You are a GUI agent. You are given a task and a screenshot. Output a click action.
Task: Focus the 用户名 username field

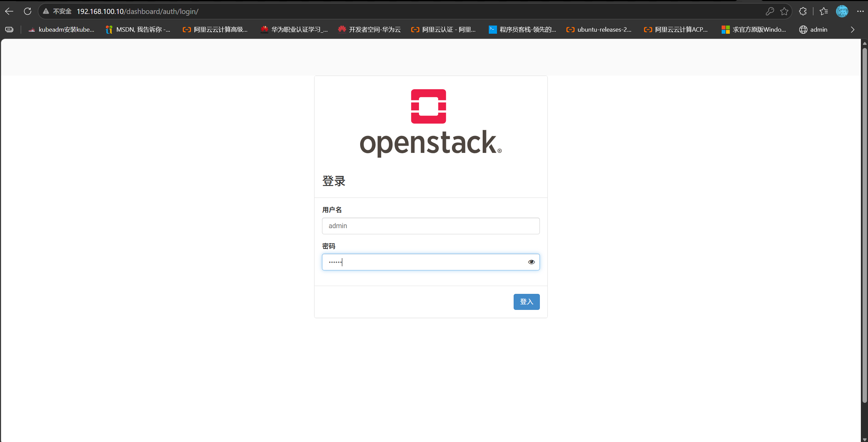tap(431, 226)
